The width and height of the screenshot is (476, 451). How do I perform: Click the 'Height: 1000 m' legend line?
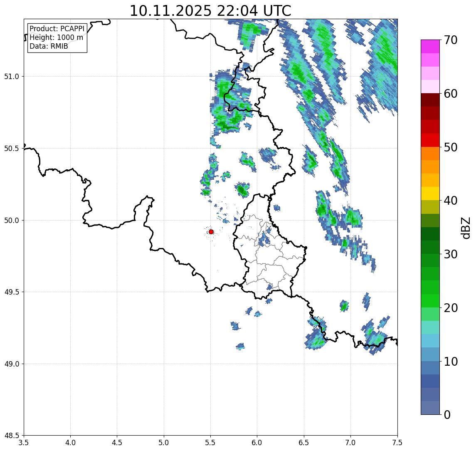point(57,37)
